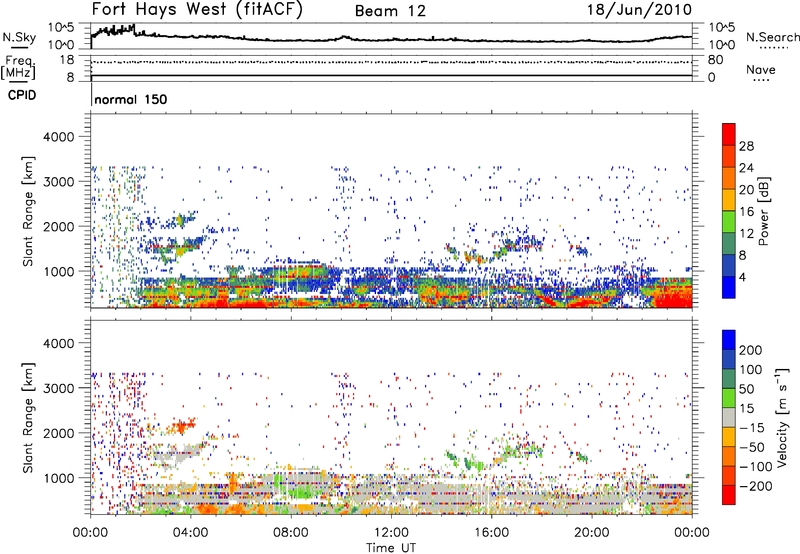Viewport: 800px width, 554px height.
Task: Pick the gray segment of Velocity colorbar
Action: click(x=729, y=417)
